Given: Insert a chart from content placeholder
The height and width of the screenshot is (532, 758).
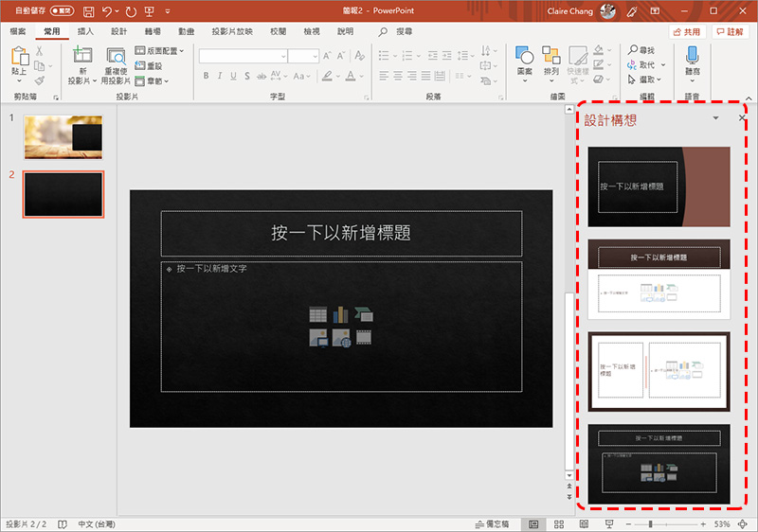Looking at the screenshot, I should tap(340, 315).
